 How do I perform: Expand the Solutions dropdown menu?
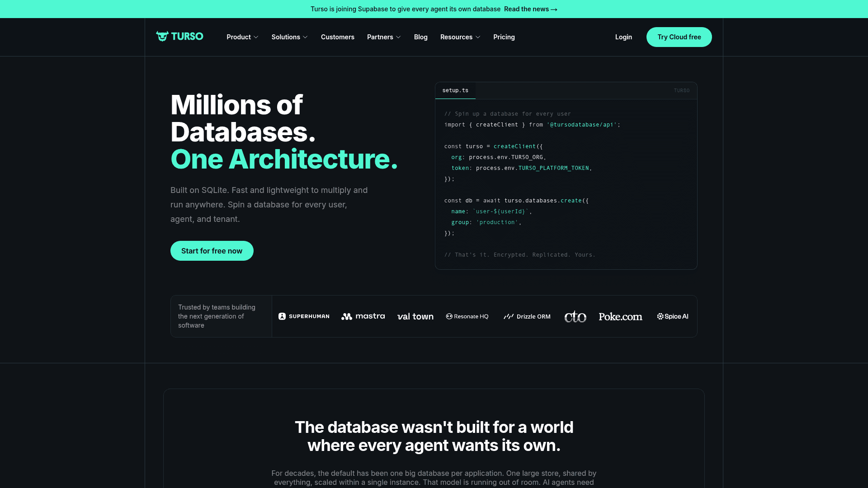[289, 37]
